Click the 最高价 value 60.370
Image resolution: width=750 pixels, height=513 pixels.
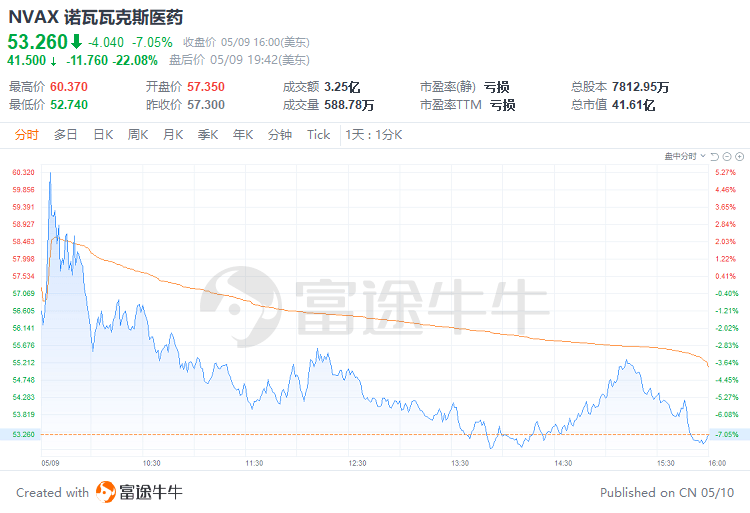point(69,87)
